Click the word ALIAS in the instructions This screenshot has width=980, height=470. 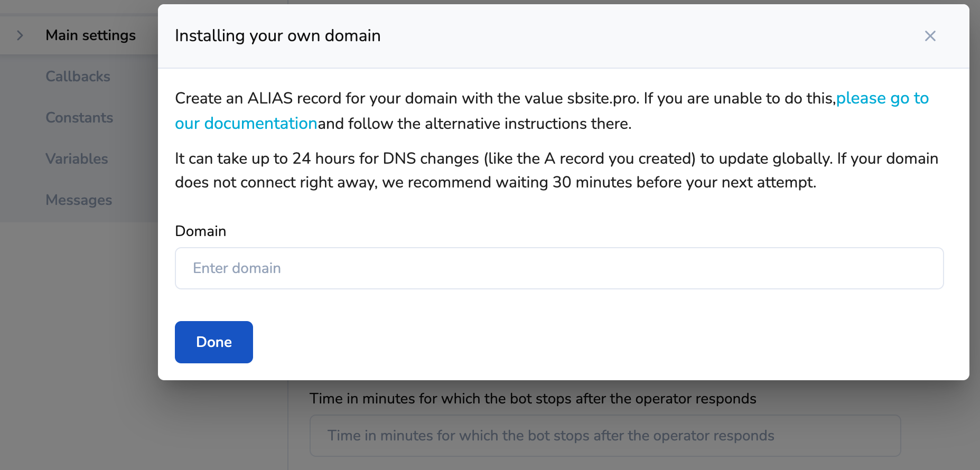[270, 99]
